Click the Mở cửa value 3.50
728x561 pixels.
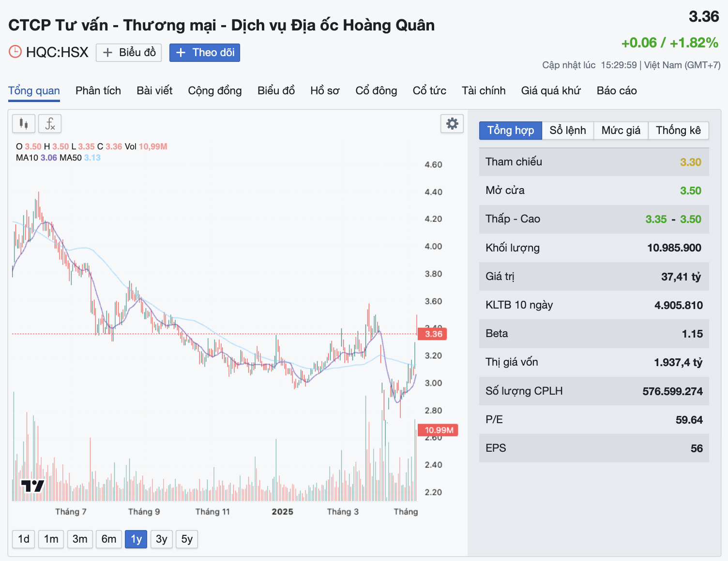pos(691,191)
